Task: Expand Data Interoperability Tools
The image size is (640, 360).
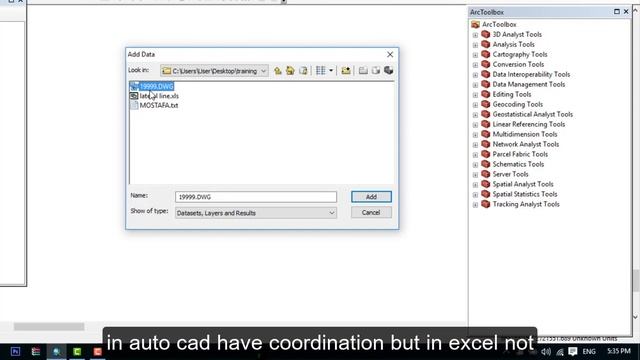Action: click(475, 75)
